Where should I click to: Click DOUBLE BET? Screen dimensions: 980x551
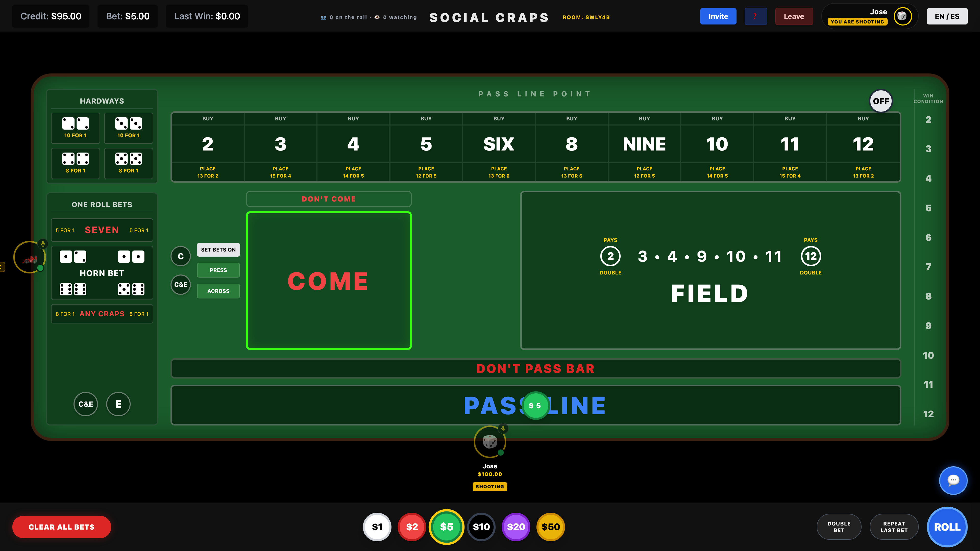point(839,527)
